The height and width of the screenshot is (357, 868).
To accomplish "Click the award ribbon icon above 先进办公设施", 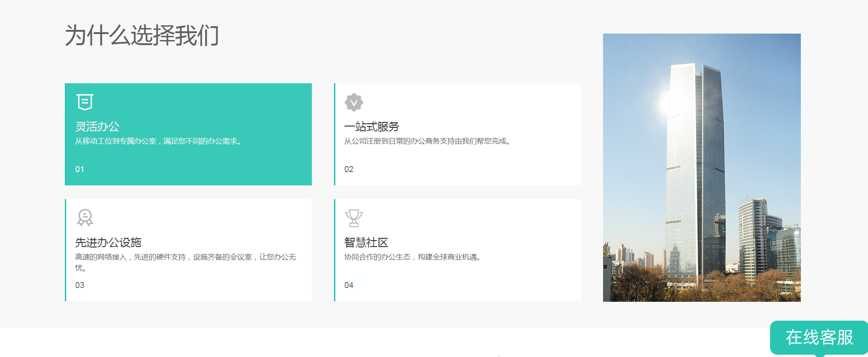I will pos(85,218).
